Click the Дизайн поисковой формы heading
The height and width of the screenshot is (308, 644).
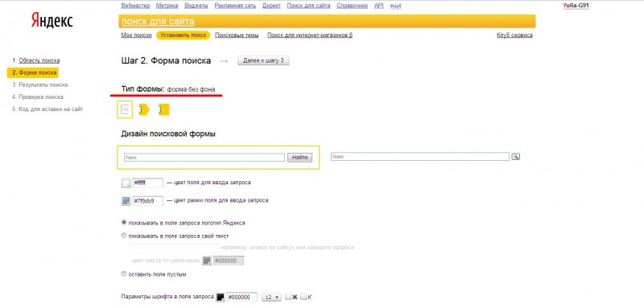pyautogui.click(x=168, y=133)
